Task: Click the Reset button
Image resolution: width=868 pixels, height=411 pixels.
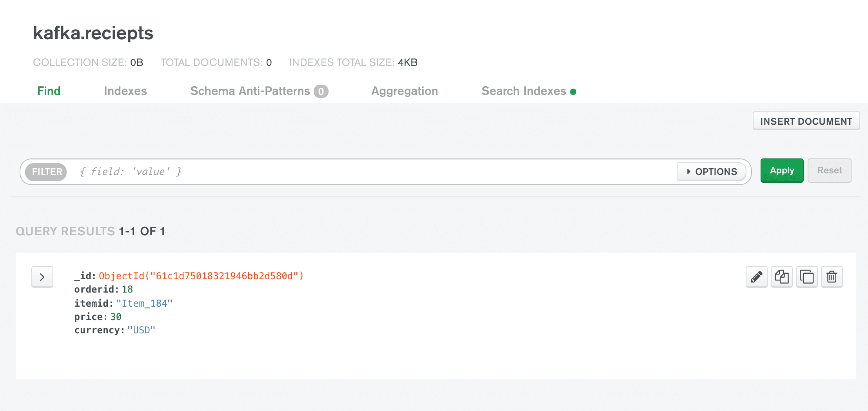Action: tap(829, 171)
